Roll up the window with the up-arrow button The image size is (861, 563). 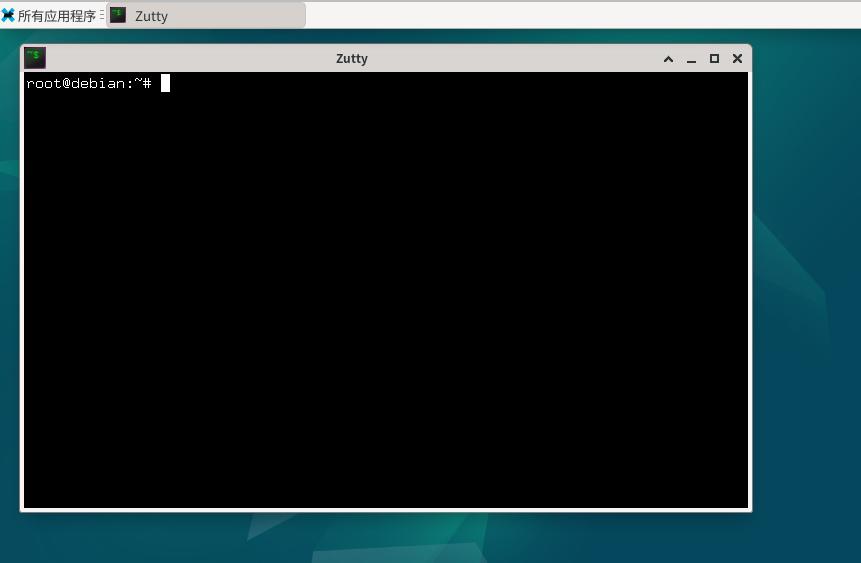(x=668, y=59)
